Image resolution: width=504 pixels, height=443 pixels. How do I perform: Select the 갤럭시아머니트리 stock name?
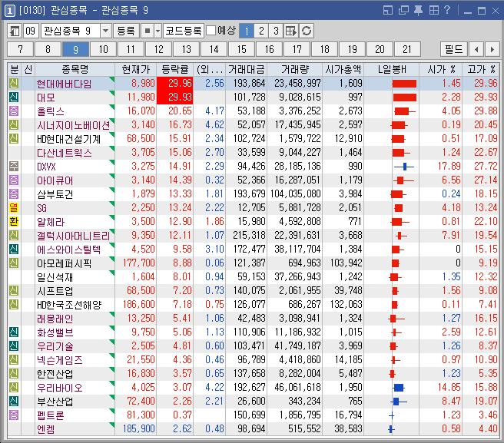[x=74, y=236]
